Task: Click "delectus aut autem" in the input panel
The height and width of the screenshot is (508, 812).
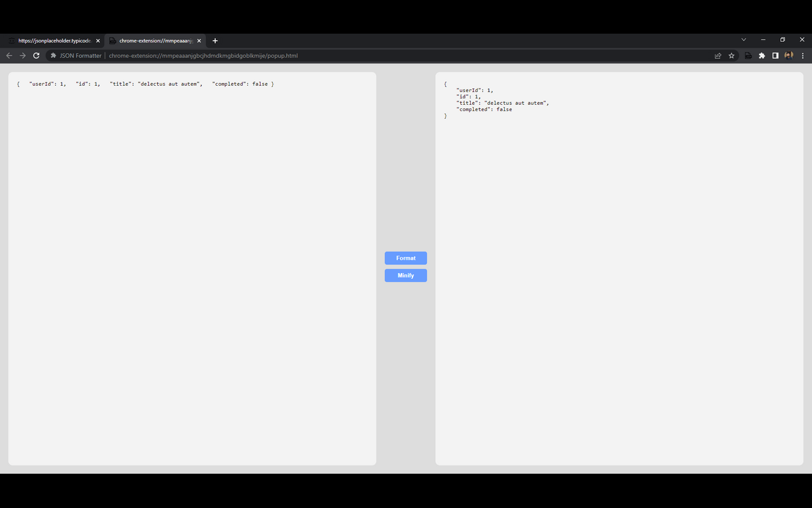Action: [x=169, y=84]
